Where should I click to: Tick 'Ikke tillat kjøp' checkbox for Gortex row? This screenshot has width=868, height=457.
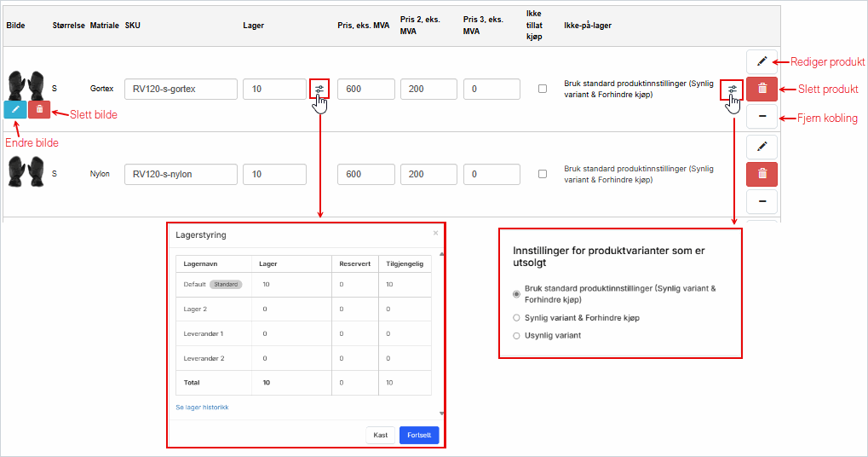click(x=543, y=89)
